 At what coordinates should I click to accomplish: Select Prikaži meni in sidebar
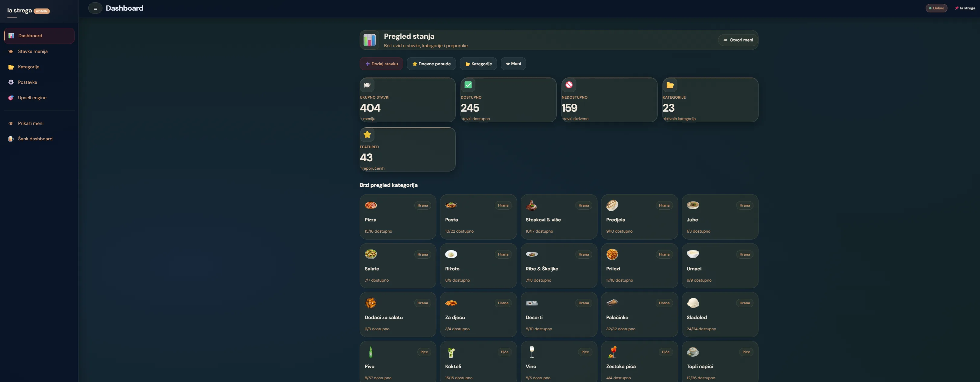[39, 123]
